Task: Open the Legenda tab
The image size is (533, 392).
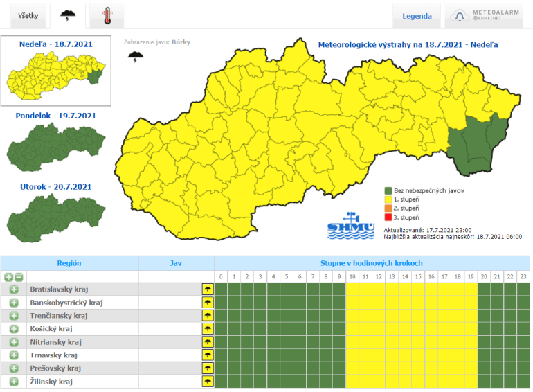Action: tap(417, 16)
